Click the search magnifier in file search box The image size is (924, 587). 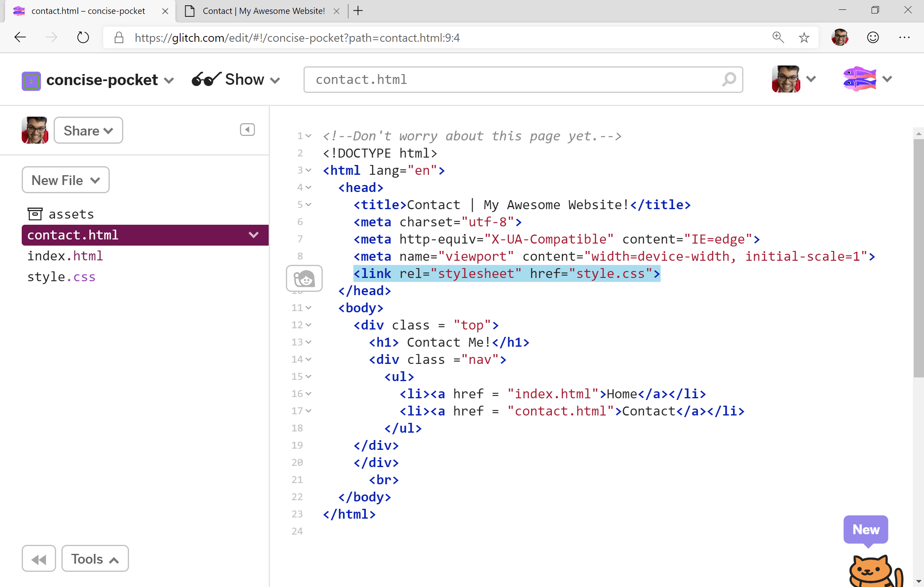click(x=729, y=79)
